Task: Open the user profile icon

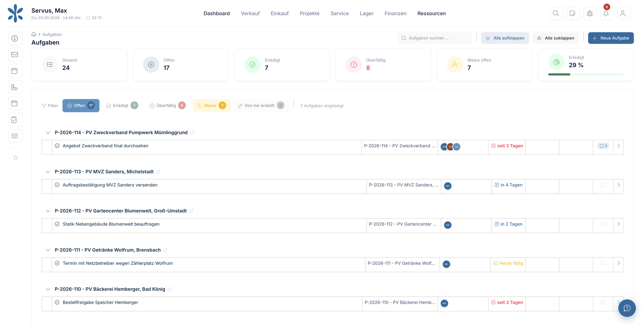Action: pos(623,14)
